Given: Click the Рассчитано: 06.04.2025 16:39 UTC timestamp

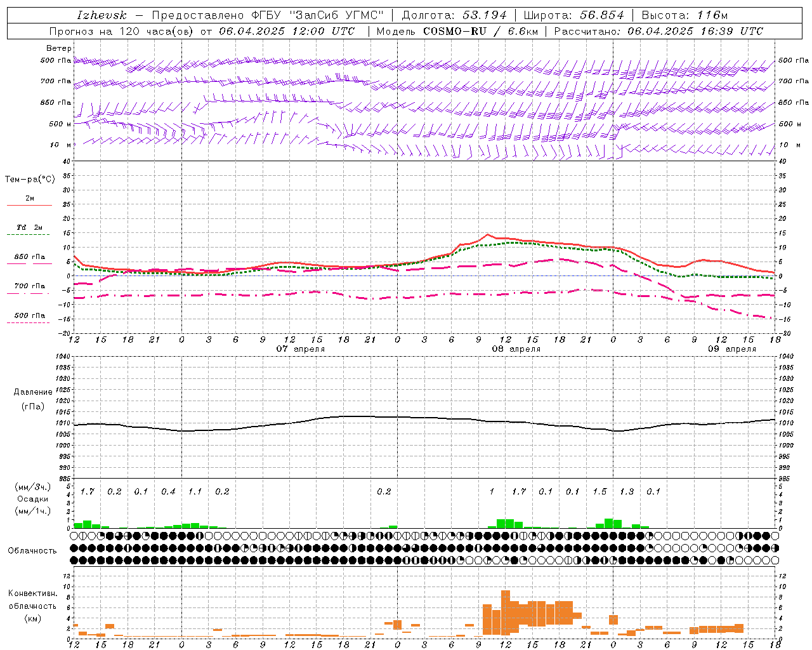Looking at the screenshot, I should point(658,31).
